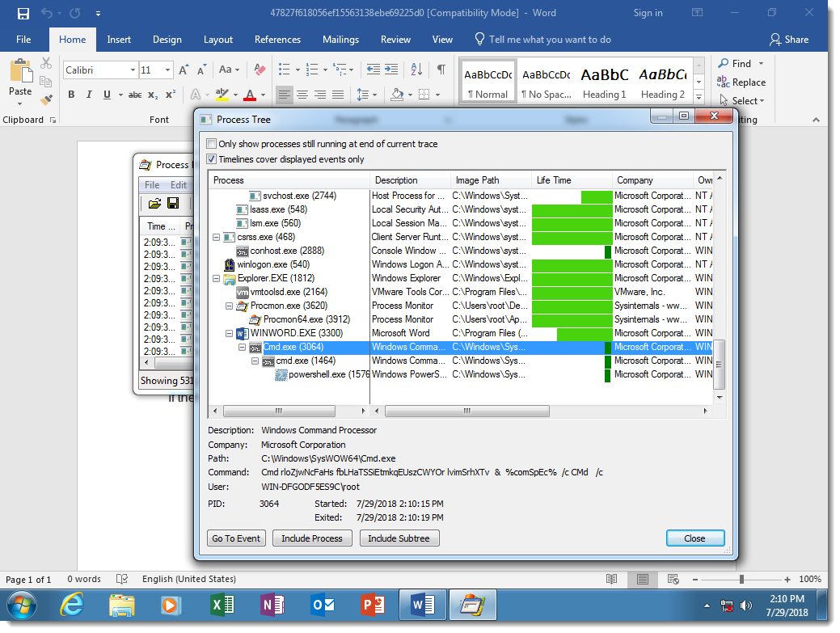Screen dimensions: 840x633
Task: Apply Italic formatting
Action: pyautogui.click(x=89, y=95)
